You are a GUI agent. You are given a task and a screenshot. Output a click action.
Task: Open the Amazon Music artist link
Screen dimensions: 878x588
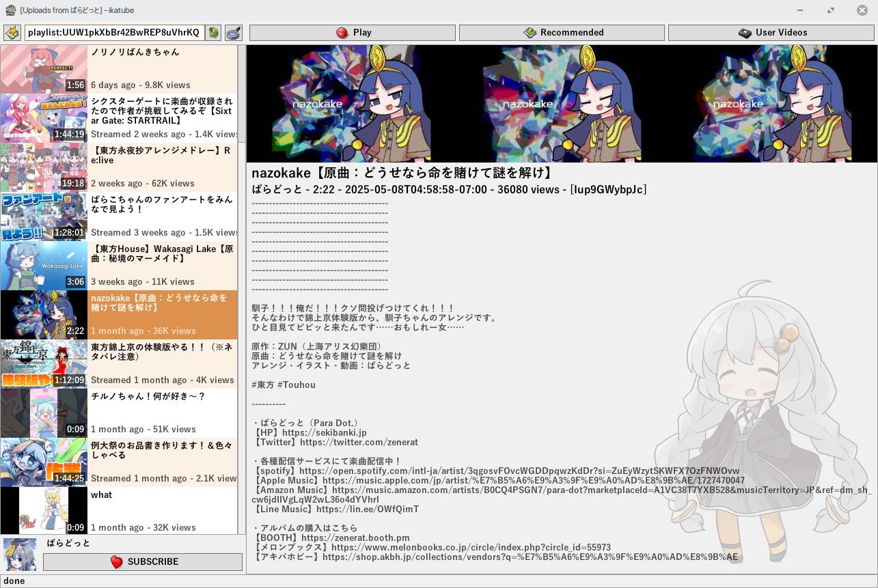point(562,495)
